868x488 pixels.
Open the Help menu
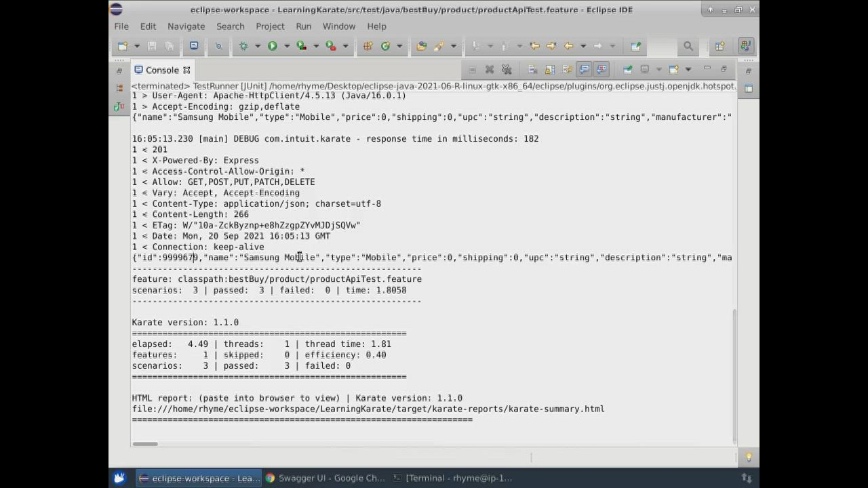point(376,26)
